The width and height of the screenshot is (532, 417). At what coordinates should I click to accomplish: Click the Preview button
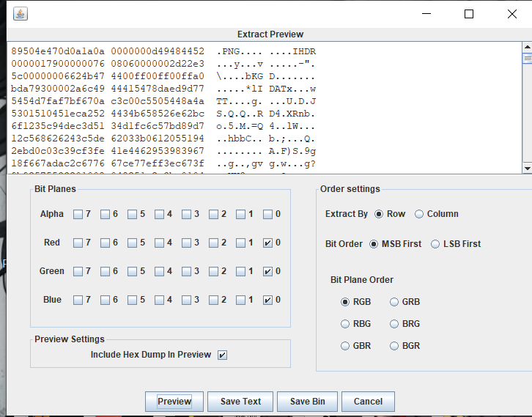[174, 402]
